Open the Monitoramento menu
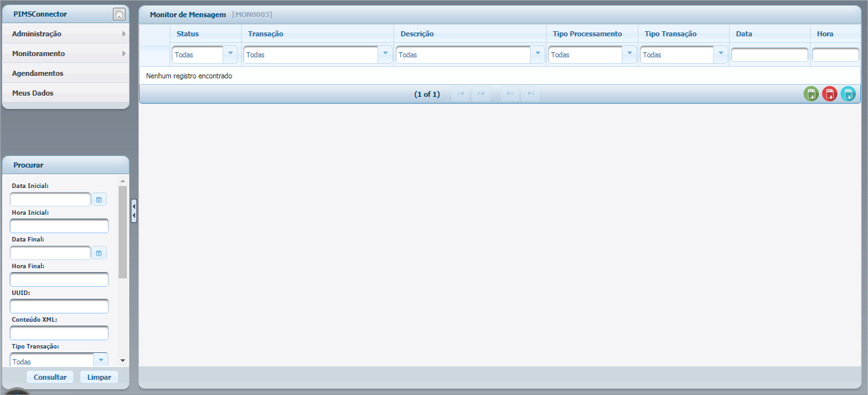 [66, 54]
